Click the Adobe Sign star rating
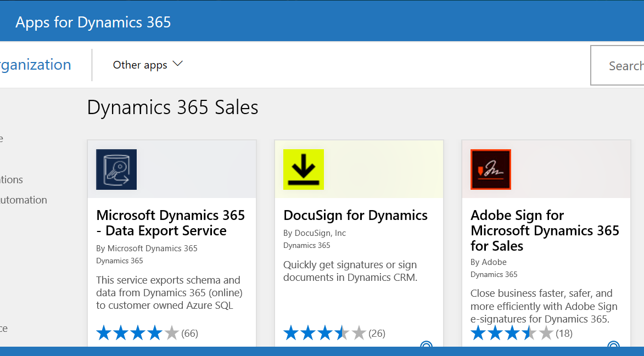This screenshot has height=356, width=644. 512,333
